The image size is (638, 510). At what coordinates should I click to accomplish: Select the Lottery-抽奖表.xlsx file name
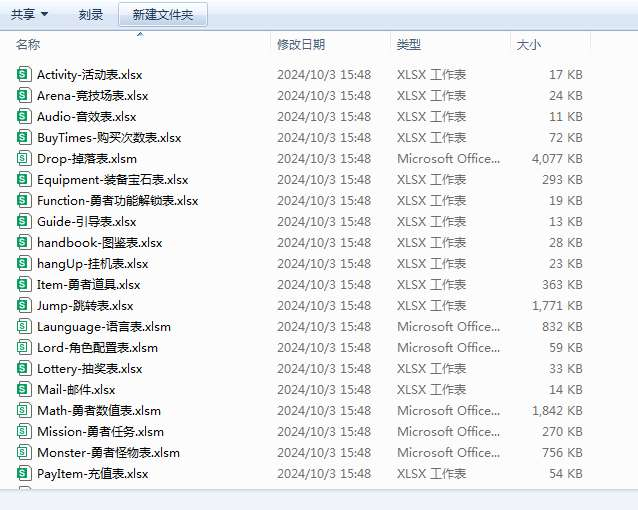[x=89, y=369]
